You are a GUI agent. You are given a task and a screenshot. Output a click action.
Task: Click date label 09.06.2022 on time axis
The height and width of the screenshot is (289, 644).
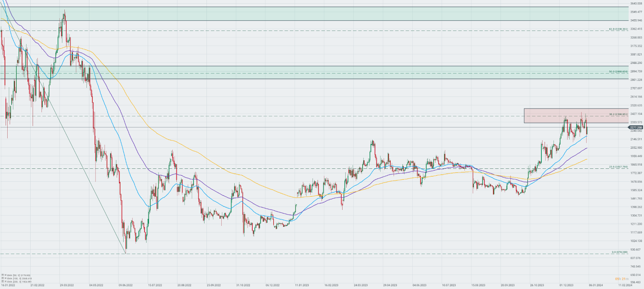(126, 285)
